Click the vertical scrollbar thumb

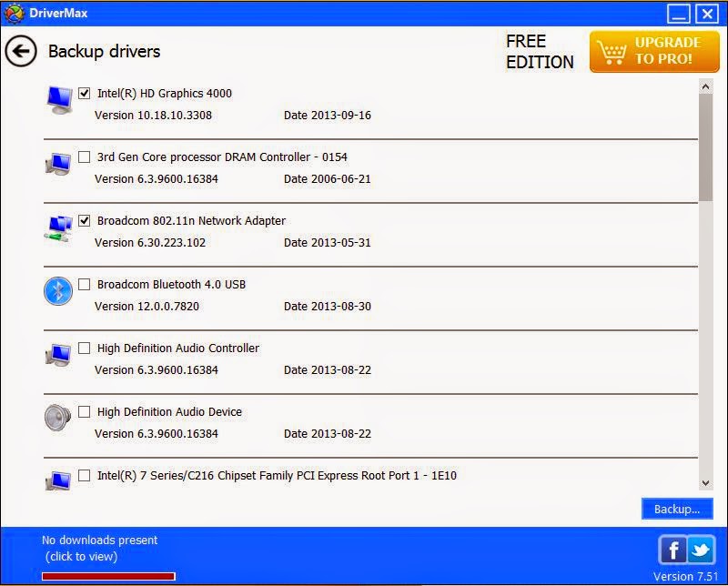point(706,147)
